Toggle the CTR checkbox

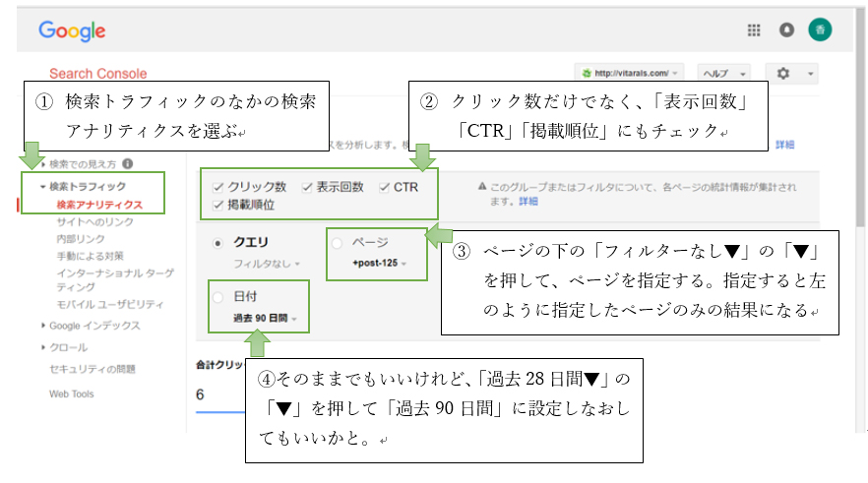point(384,188)
